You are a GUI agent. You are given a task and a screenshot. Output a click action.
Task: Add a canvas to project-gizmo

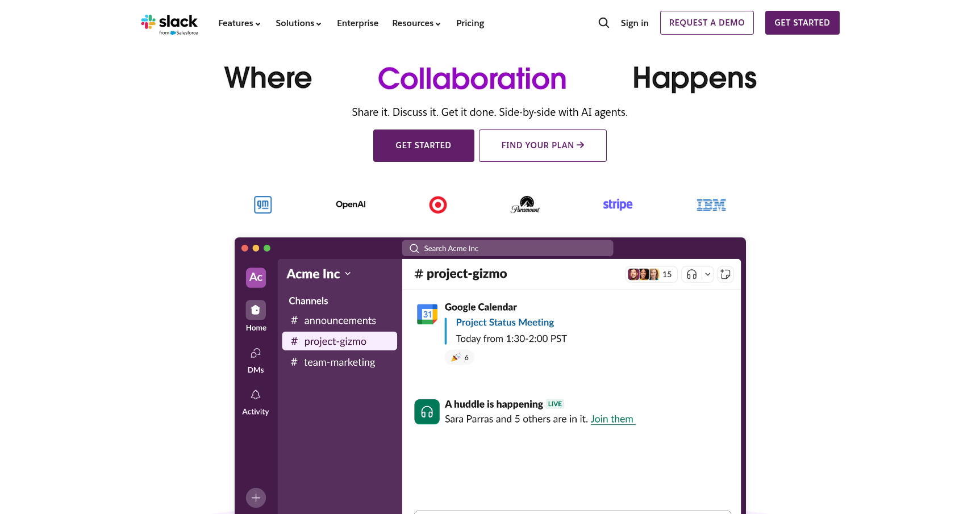coord(725,274)
